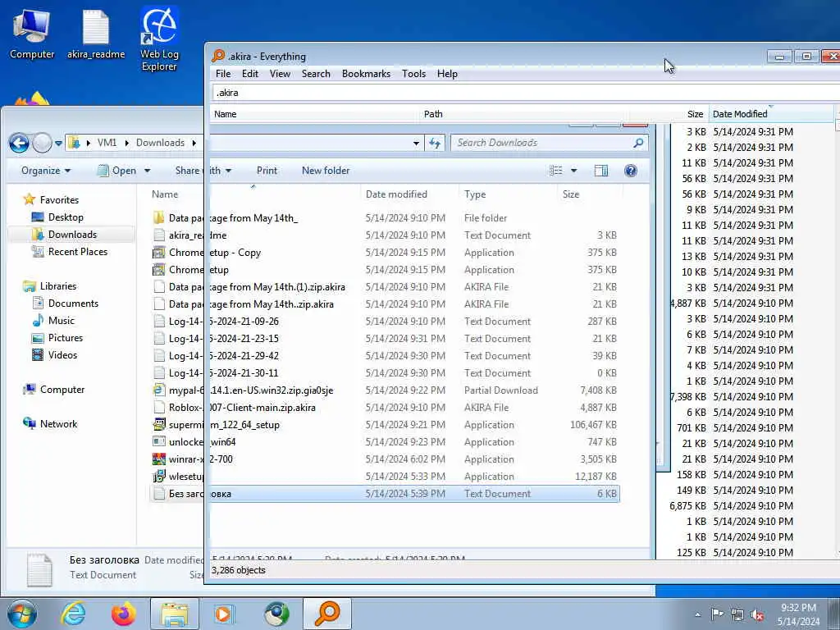
Task: Click the Search Downloads input box
Action: coord(541,143)
